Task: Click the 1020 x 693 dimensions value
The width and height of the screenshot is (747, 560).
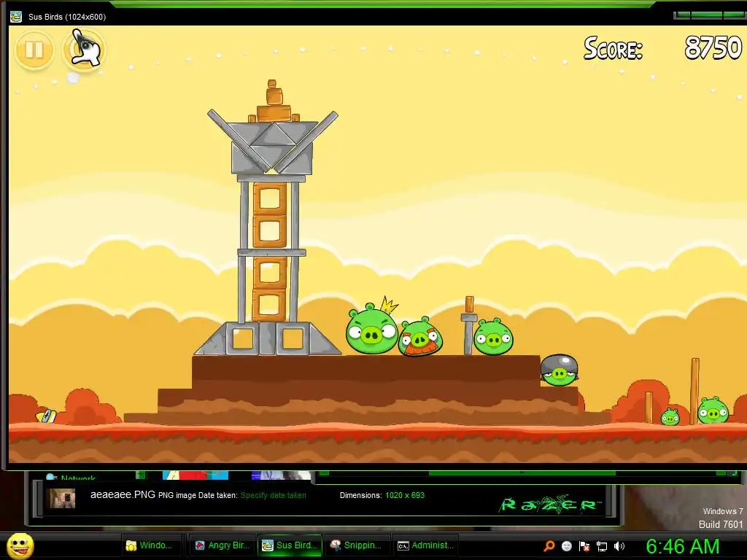Action: [x=405, y=495]
